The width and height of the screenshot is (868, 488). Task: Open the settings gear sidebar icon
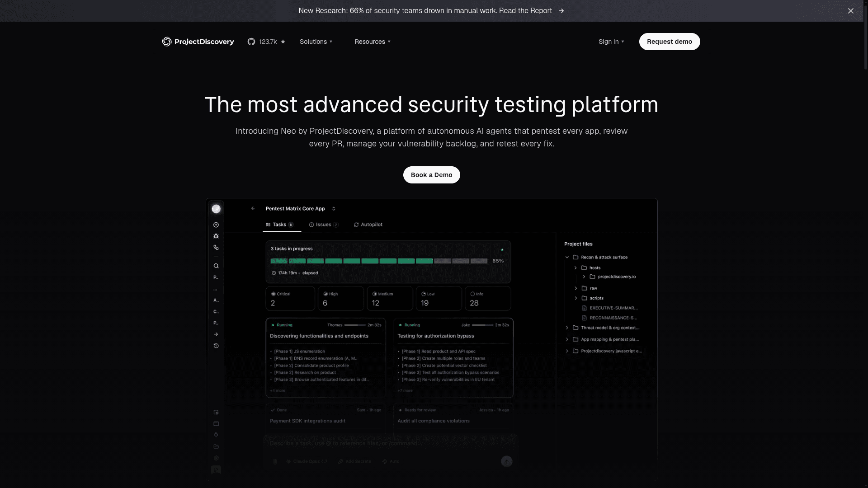point(216,458)
